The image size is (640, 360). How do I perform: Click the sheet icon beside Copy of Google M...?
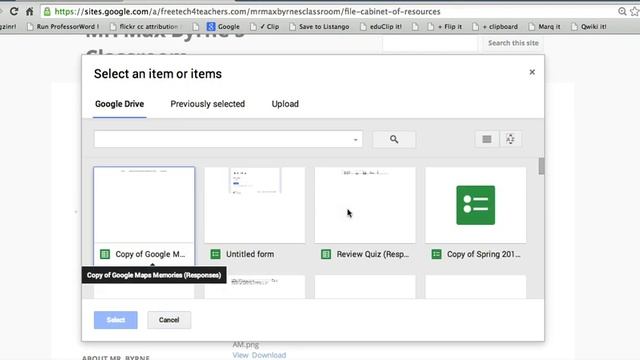[105, 254]
